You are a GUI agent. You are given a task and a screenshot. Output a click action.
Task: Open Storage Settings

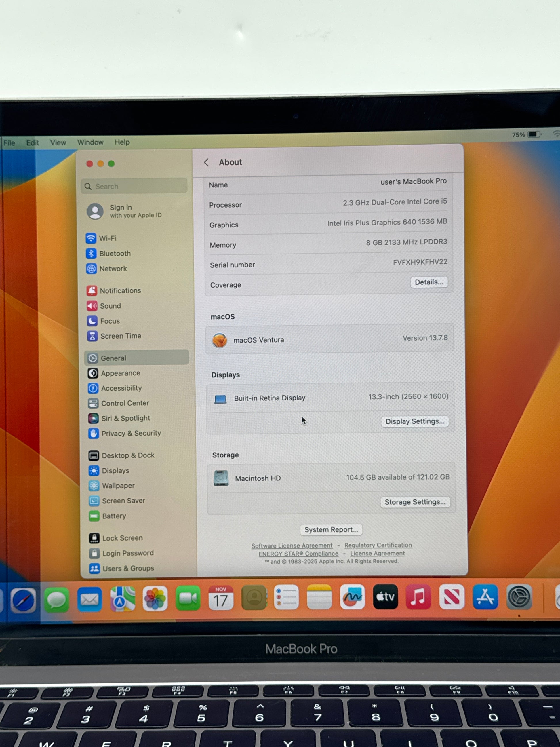(414, 502)
